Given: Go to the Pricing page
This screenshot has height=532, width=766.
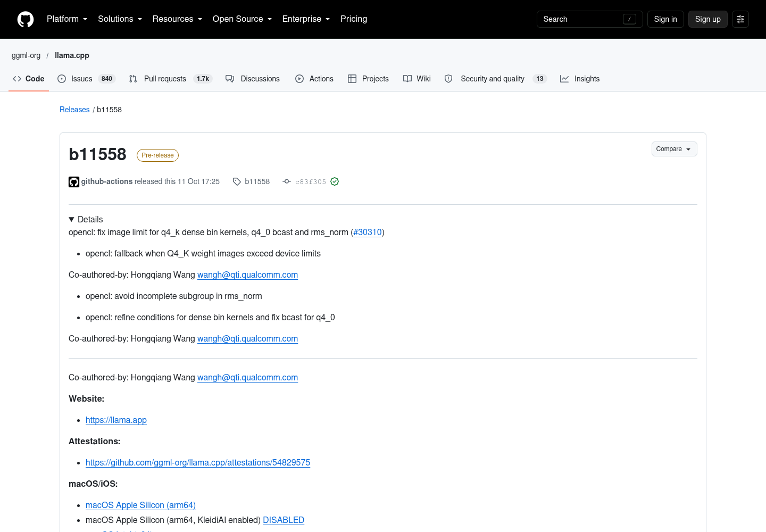Looking at the screenshot, I should (x=354, y=19).
